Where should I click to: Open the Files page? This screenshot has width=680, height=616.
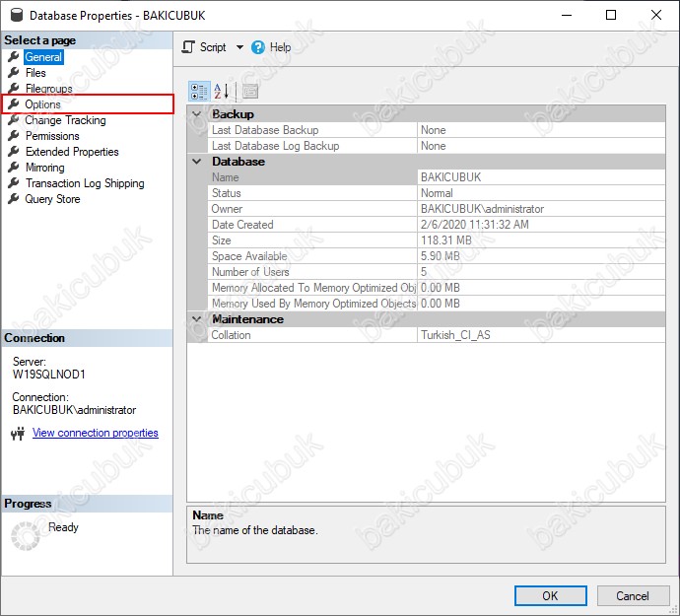35,73
